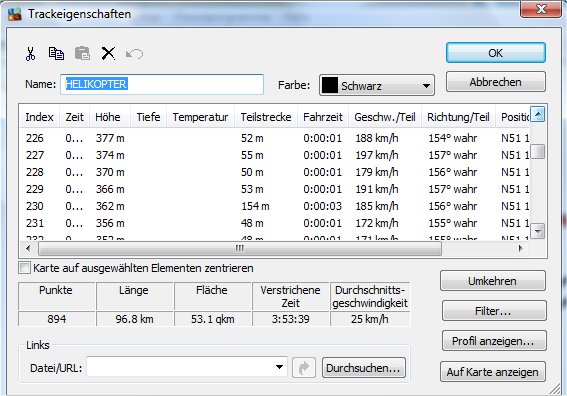Open the Farbe Schwarz dropdown
The width and height of the screenshot is (567, 396).
click(377, 85)
